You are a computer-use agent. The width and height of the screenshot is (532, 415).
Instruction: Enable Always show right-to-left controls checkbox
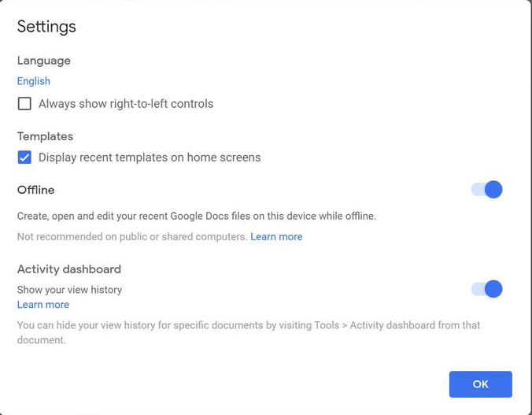coord(25,104)
